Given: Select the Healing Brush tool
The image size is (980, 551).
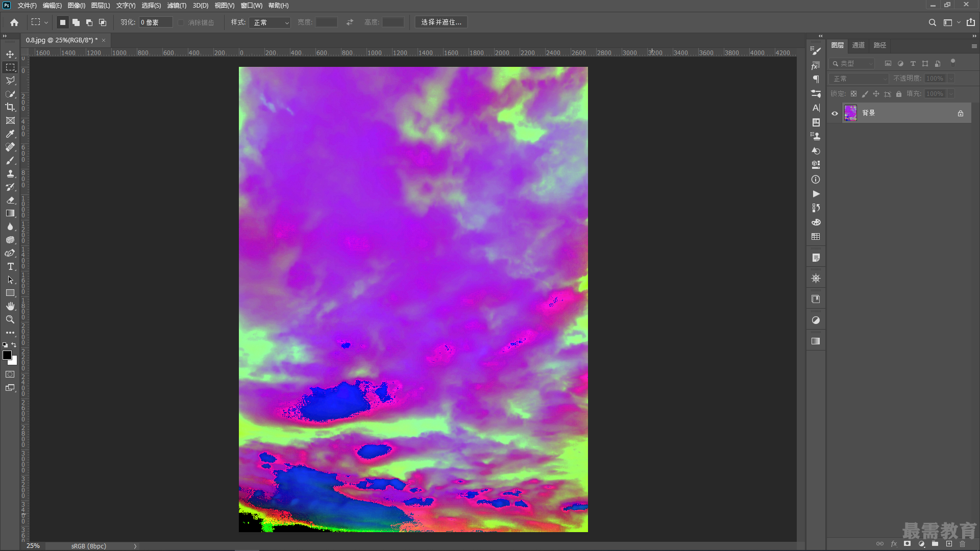Looking at the screenshot, I should pos(10,147).
